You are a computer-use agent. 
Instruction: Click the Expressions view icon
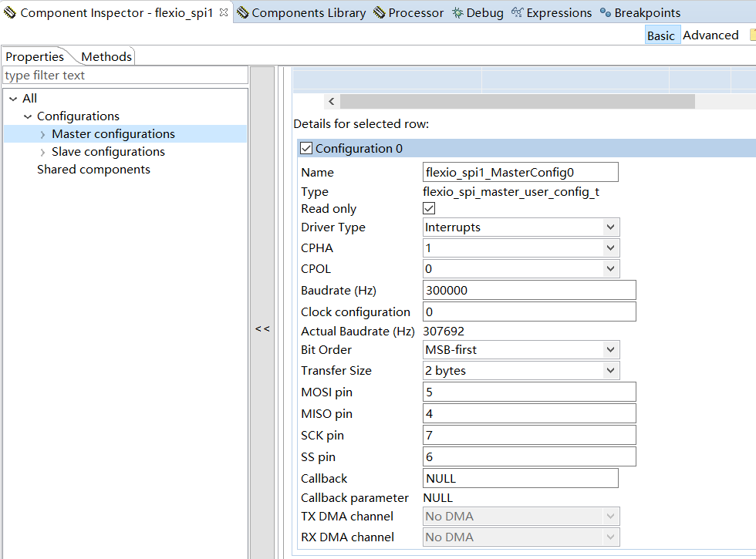pos(517,13)
